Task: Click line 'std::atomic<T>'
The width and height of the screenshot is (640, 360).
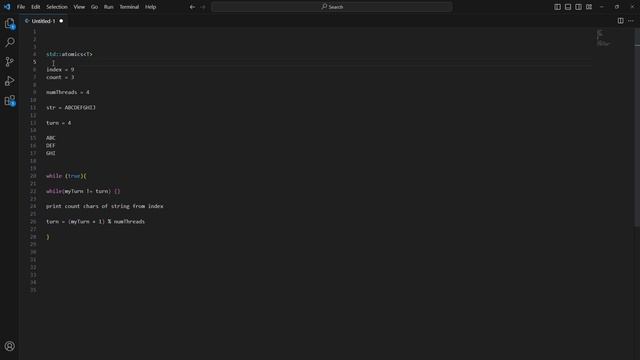Action: coord(69,54)
